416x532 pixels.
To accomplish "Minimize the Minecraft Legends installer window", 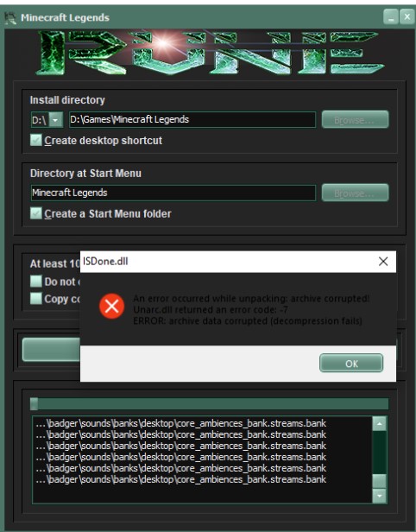I will (x=391, y=16).
